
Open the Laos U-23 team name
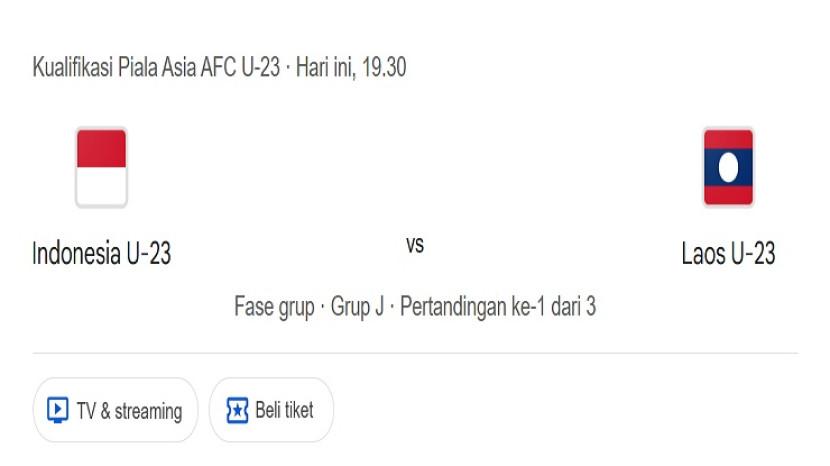point(728,253)
